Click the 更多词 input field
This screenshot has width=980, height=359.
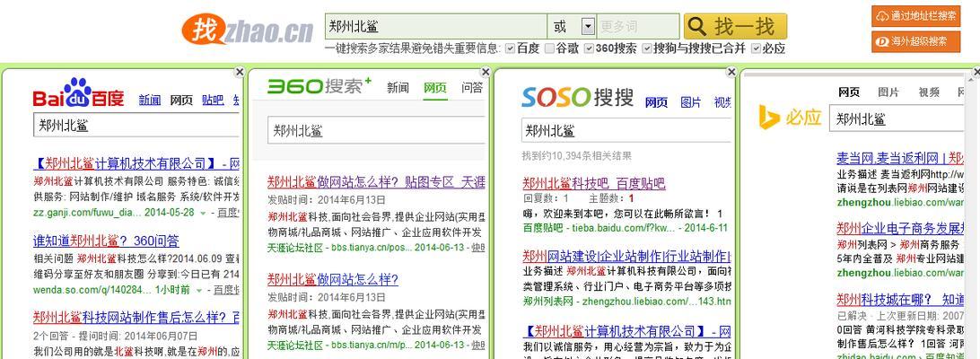coord(637,26)
